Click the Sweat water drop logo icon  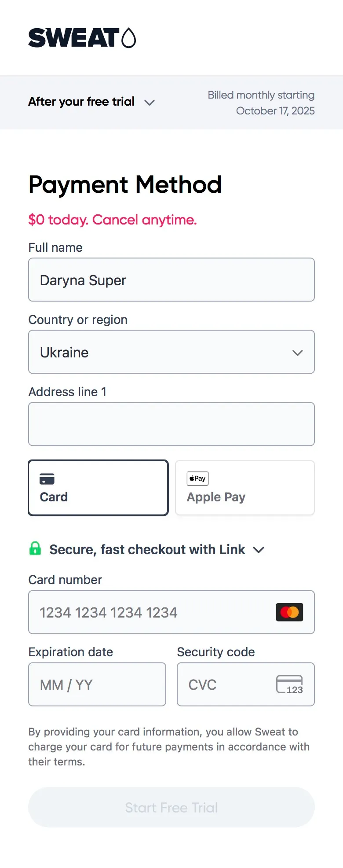tap(128, 38)
